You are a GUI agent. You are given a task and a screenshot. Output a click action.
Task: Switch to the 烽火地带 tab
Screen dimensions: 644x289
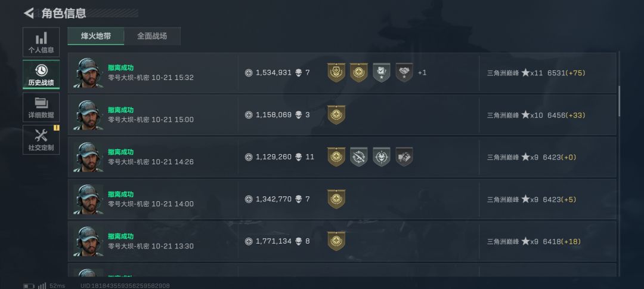coord(96,36)
